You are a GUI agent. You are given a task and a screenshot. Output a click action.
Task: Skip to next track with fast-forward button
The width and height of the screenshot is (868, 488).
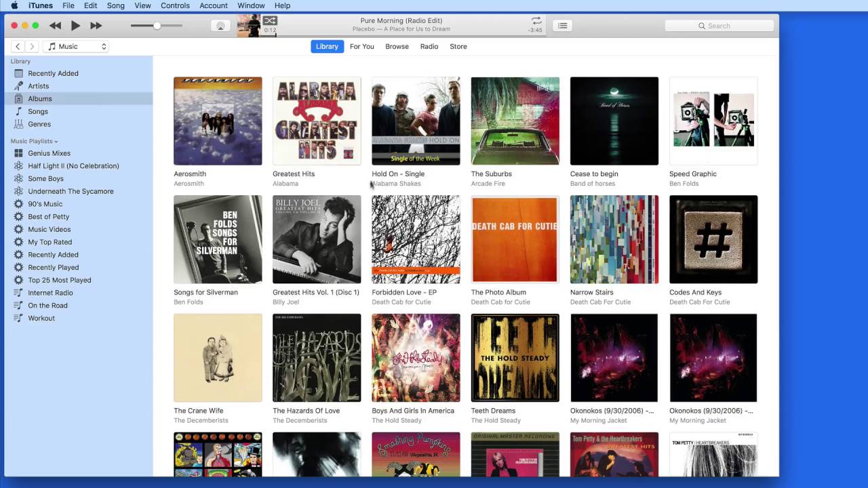pos(96,26)
